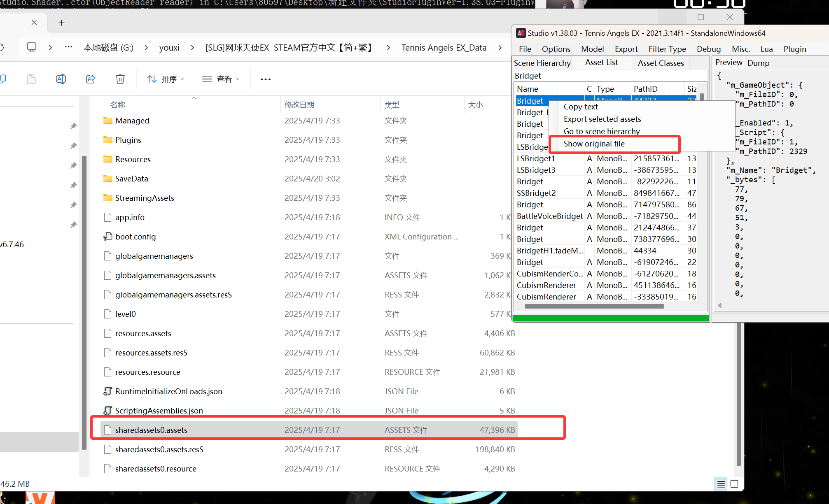Screen dimensions: 829x504
Task: Open the Debug menu in Studio
Action: point(709,49)
